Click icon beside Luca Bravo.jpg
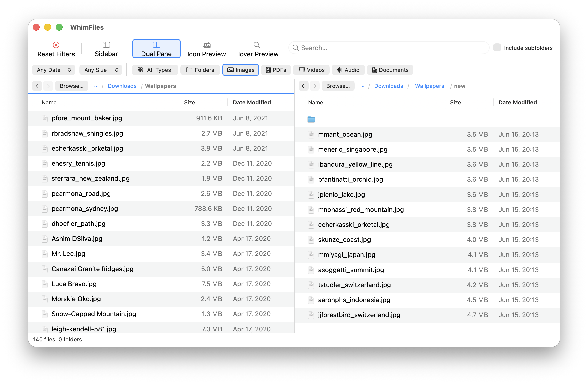The image size is (588, 384). point(45,284)
